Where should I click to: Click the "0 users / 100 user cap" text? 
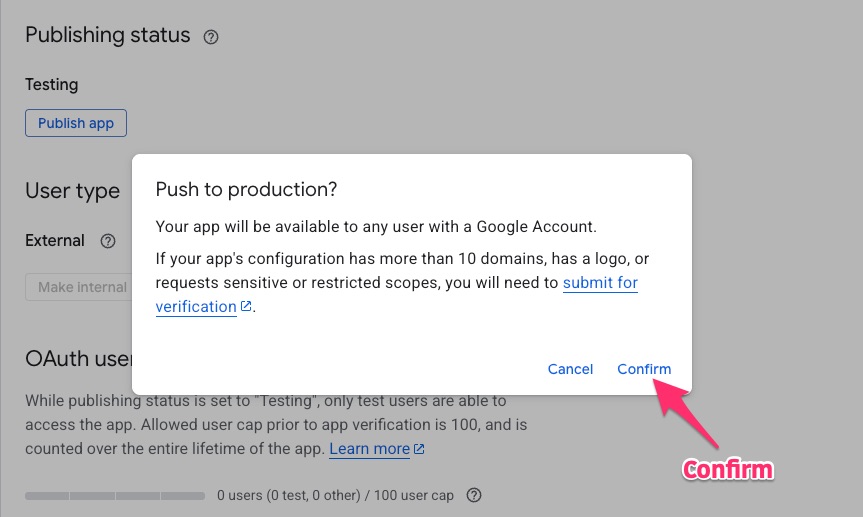[335, 495]
